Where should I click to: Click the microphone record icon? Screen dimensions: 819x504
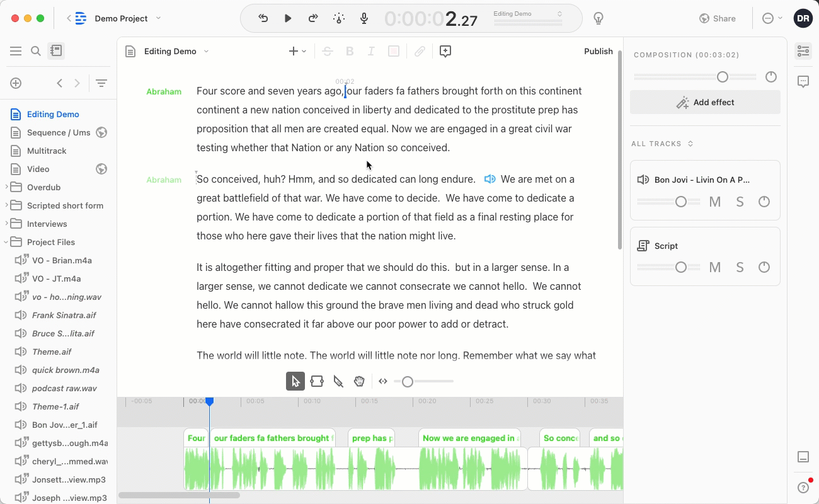364,18
